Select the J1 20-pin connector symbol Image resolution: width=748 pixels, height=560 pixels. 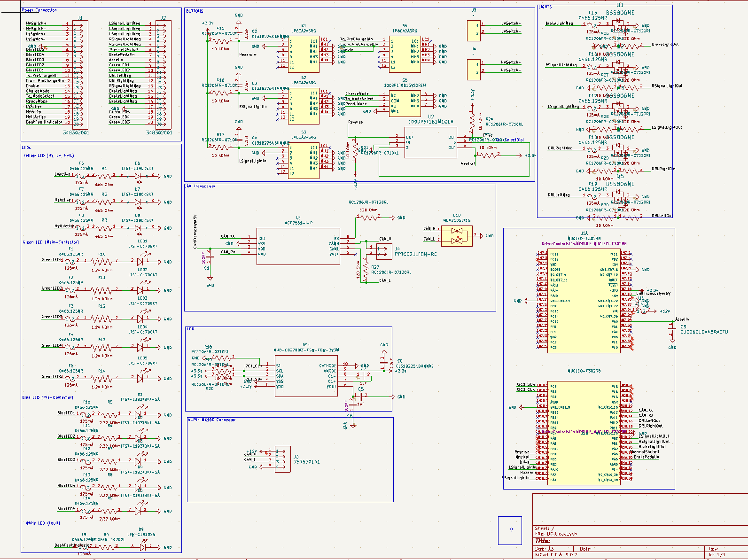(x=80, y=74)
